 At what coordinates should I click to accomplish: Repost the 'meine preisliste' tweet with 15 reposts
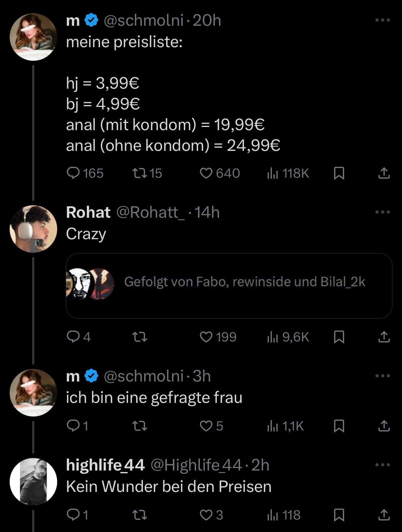click(x=139, y=173)
